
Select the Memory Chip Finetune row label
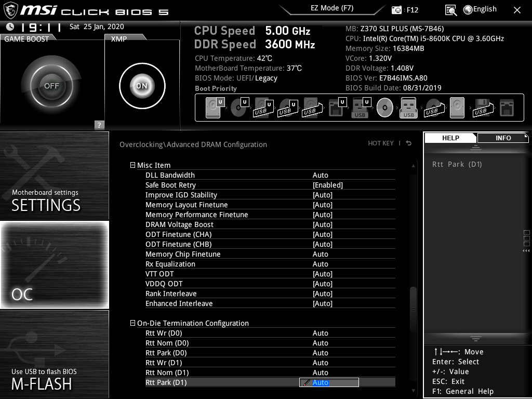pos(183,254)
